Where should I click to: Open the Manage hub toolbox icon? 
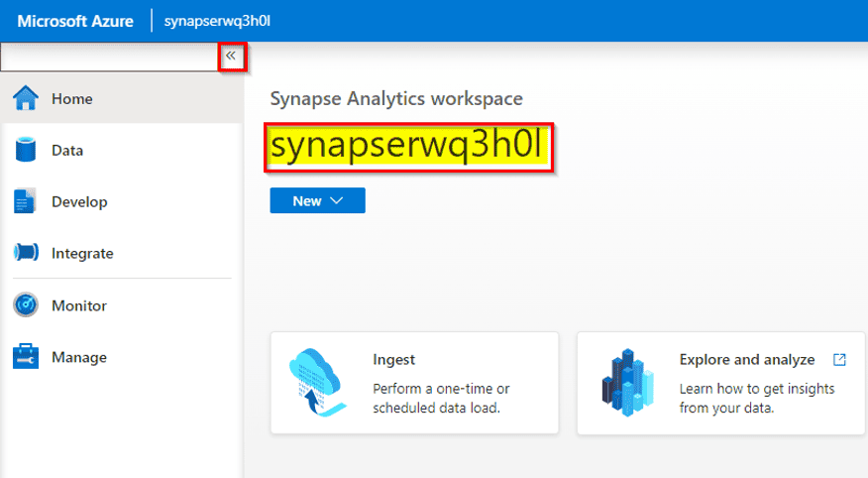(x=26, y=356)
